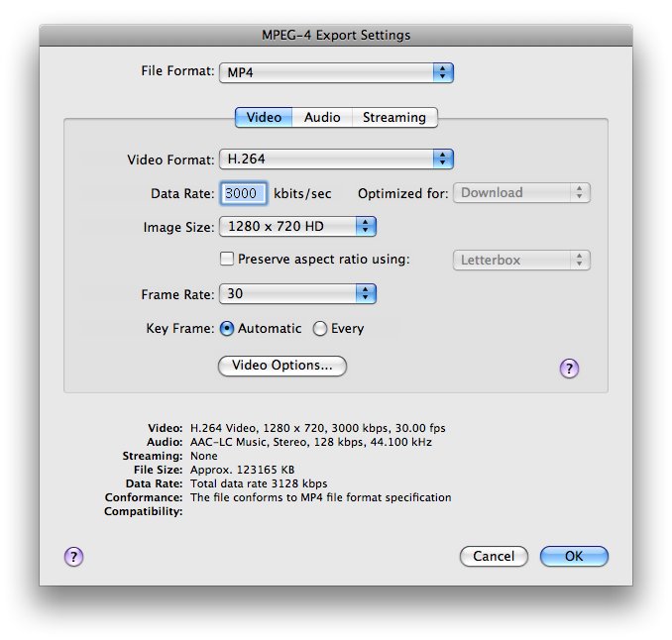
Task: Open the dialog help icon beside Cancel
Action: click(x=73, y=557)
